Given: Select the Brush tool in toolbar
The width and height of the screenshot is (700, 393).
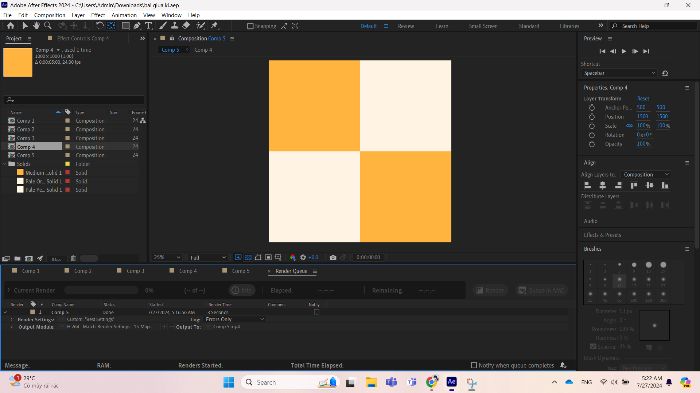Looking at the screenshot, I should click(x=163, y=26).
